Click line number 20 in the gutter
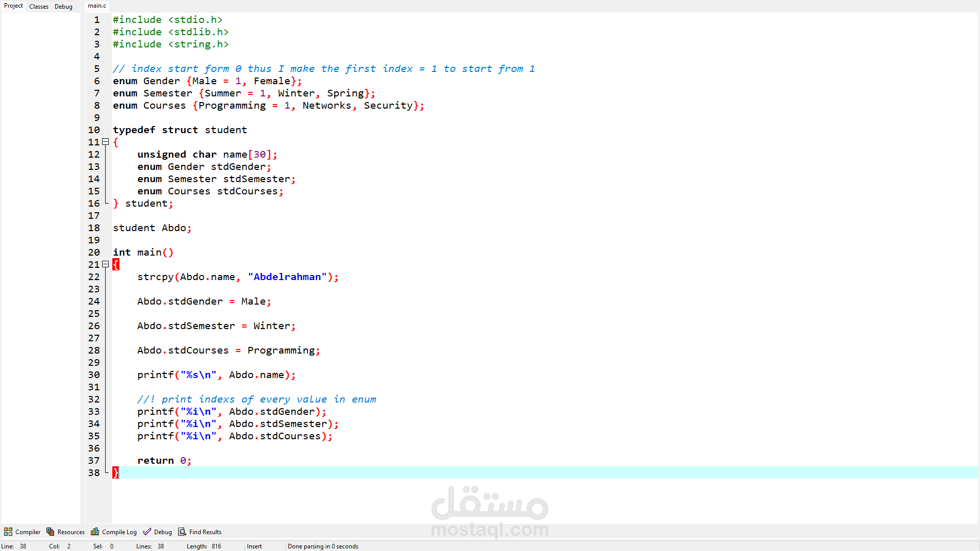 (94, 252)
